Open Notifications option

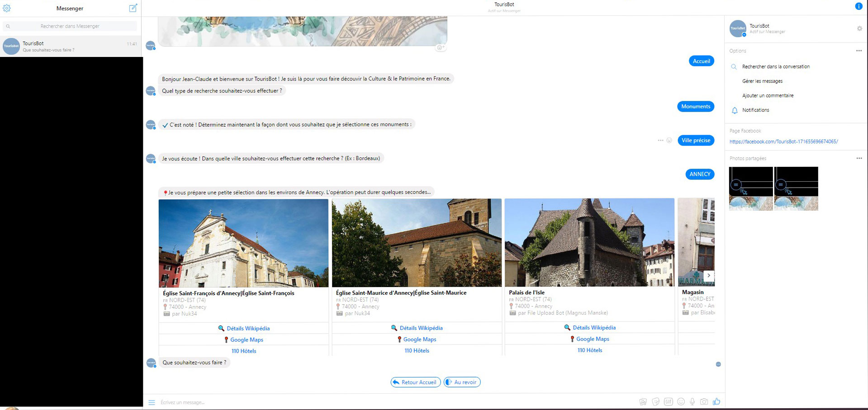tap(755, 110)
